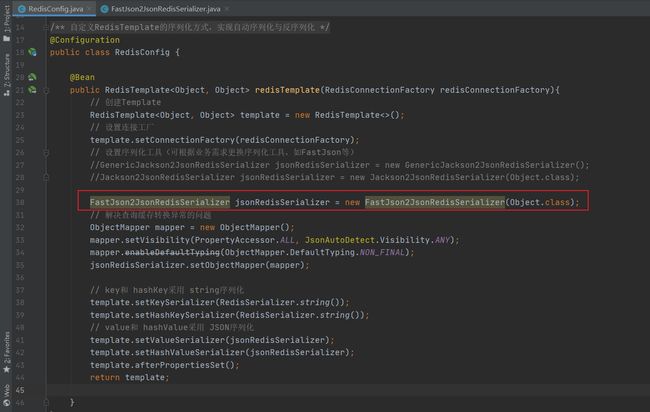
Task: Click the @Bean annotation
Action: point(82,77)
